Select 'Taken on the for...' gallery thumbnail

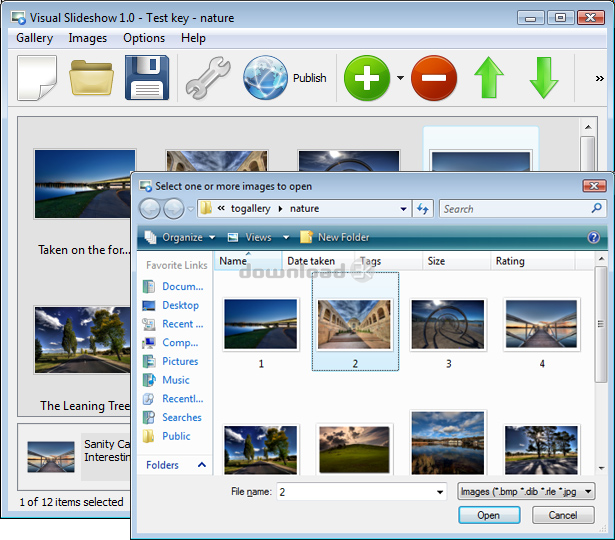(x=82, y=184)
